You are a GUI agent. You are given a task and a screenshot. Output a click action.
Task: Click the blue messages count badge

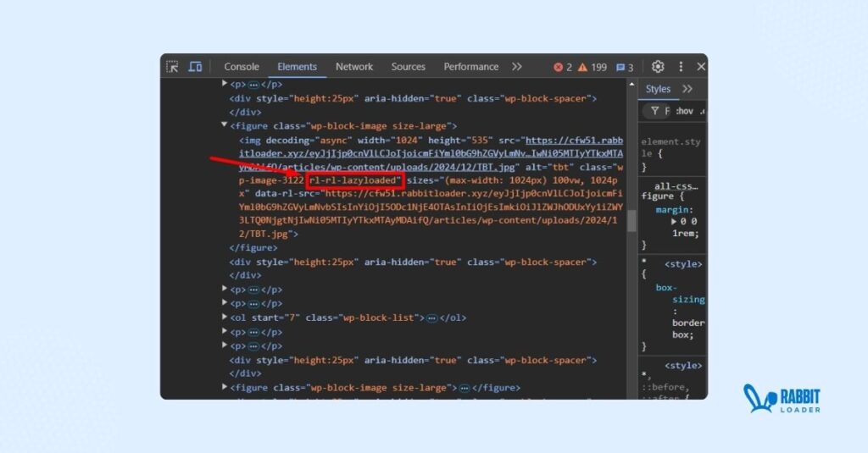coord(625,68)
